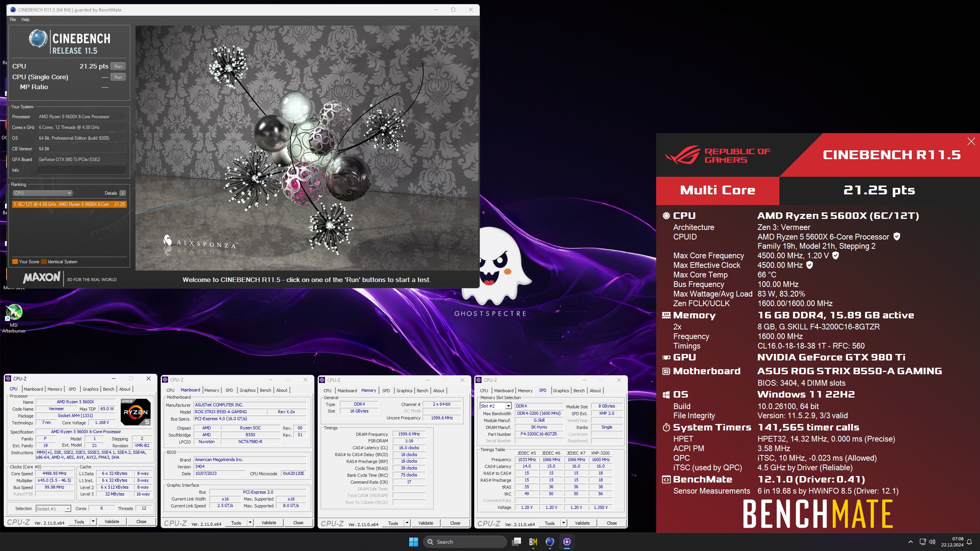Open the network tray icon

point(923,542)
